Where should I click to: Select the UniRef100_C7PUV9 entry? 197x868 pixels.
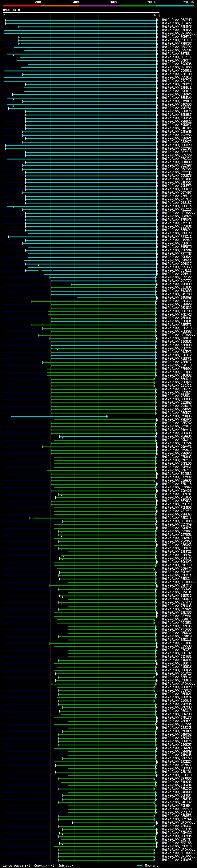coord(176,304)
